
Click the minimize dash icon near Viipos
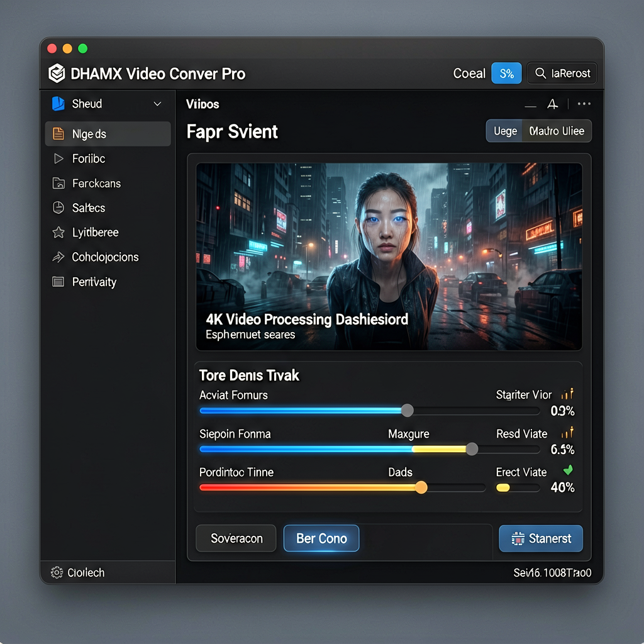530,106
